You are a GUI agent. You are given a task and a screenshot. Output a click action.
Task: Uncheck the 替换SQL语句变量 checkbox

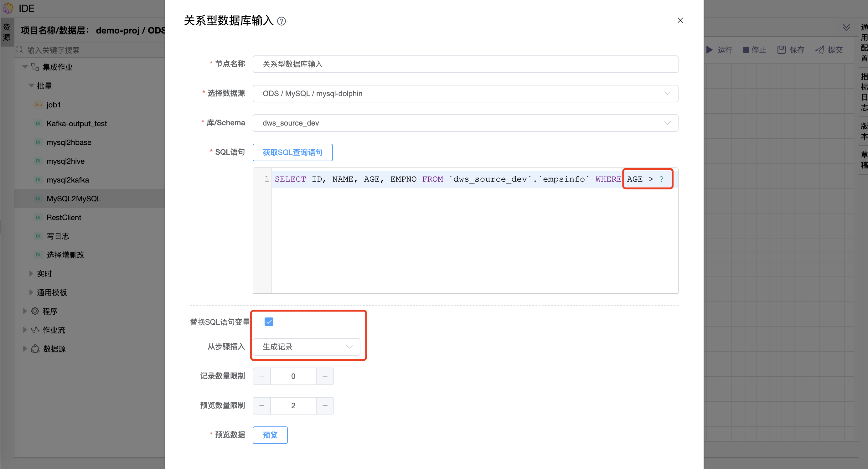pos(269,322)
